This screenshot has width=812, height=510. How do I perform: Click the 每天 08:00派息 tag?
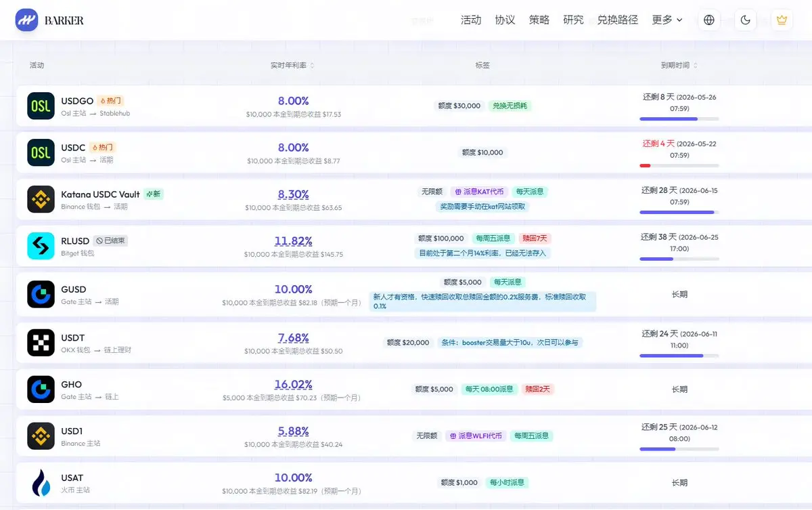pos(489,389)
